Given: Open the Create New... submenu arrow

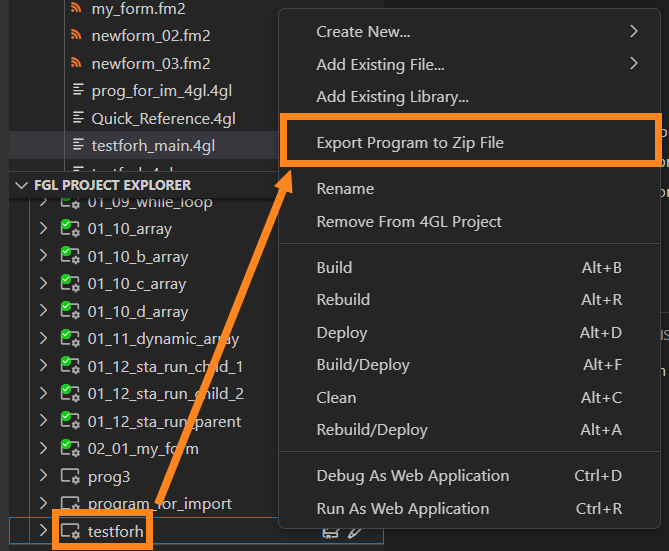Looking at the screenshot, I should [634, 31].
